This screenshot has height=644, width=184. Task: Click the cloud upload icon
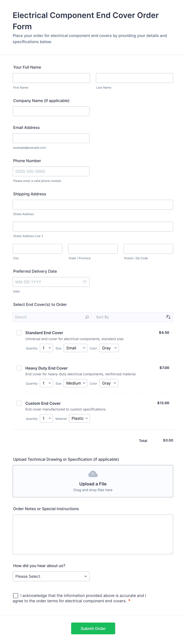coord(93,474)
